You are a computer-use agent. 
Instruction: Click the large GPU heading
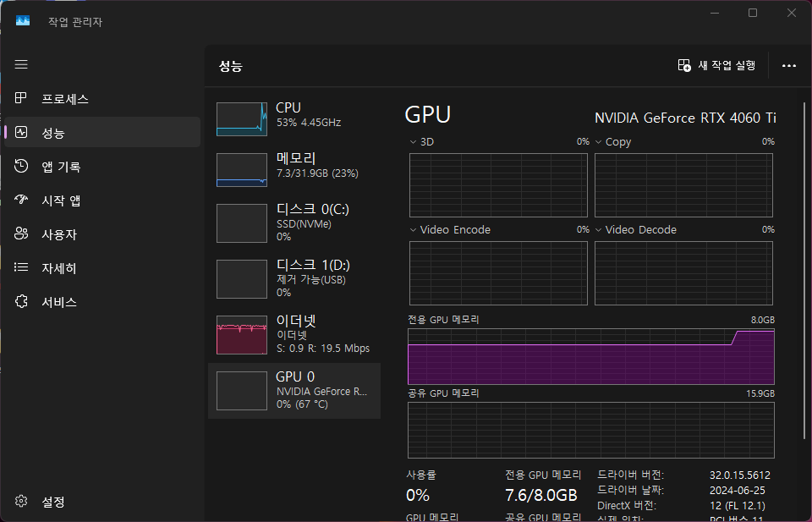pyautogui.click(x=428, y=114)
